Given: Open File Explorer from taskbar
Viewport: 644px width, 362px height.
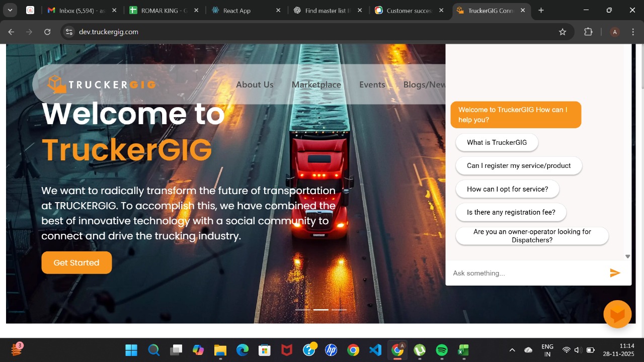Looking at the screenshot, I should click(220, 350).
